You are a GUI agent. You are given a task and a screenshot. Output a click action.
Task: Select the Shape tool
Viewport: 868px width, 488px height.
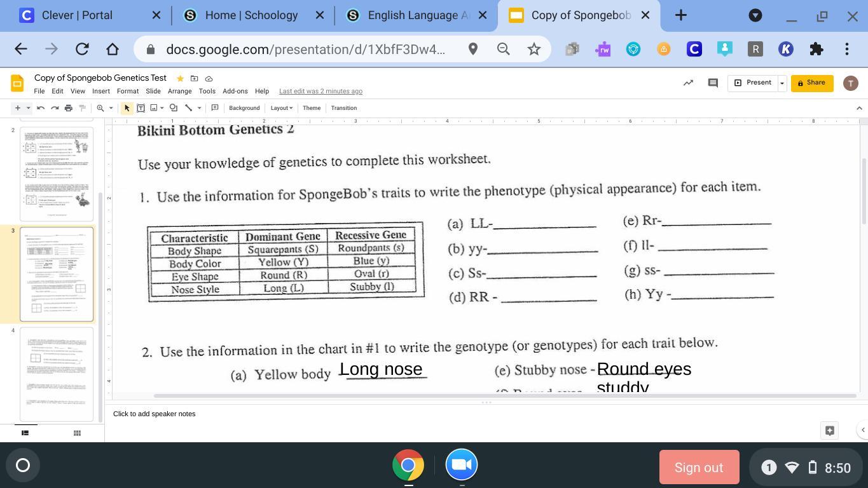click(x=173, y=108)
